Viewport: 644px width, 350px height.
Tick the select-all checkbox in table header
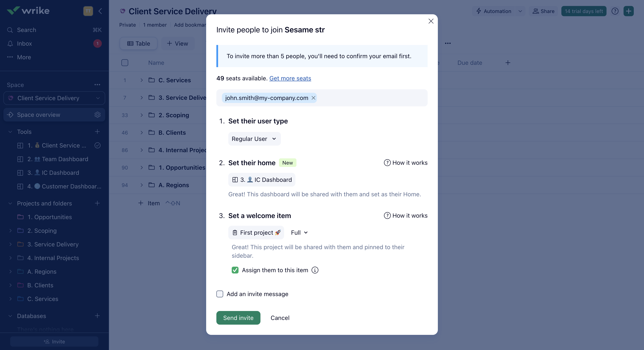(x=125, y=63)
